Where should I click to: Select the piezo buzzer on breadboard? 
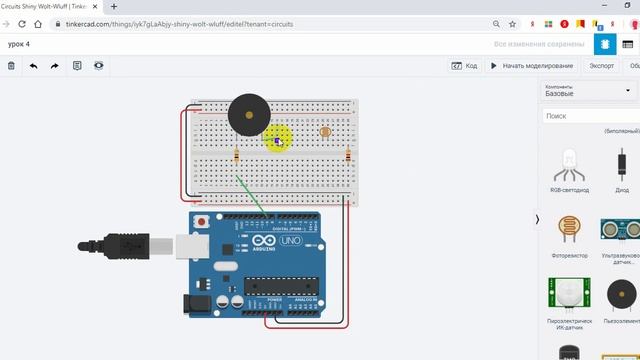coord(249,115)
